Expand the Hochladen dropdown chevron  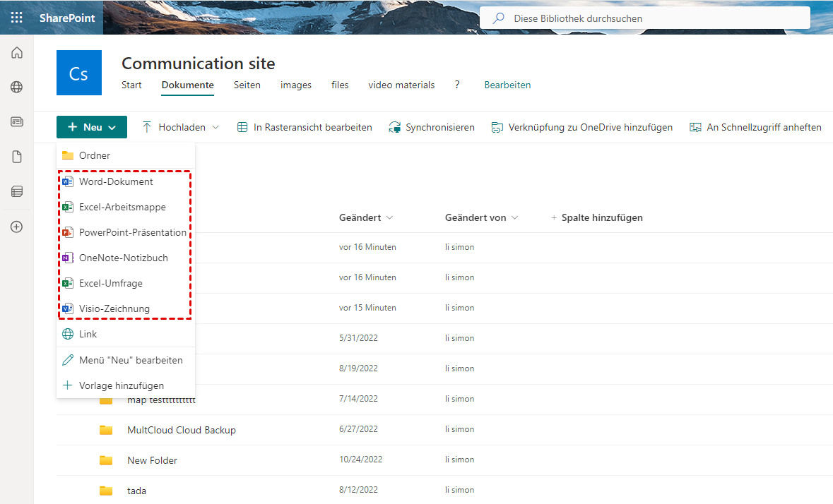click(x=215, y=127)
